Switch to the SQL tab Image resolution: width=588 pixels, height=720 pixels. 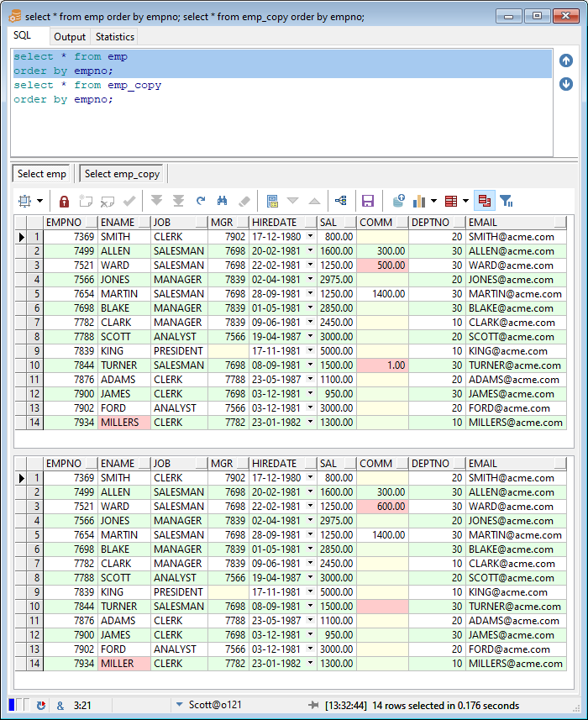point(22,35)
